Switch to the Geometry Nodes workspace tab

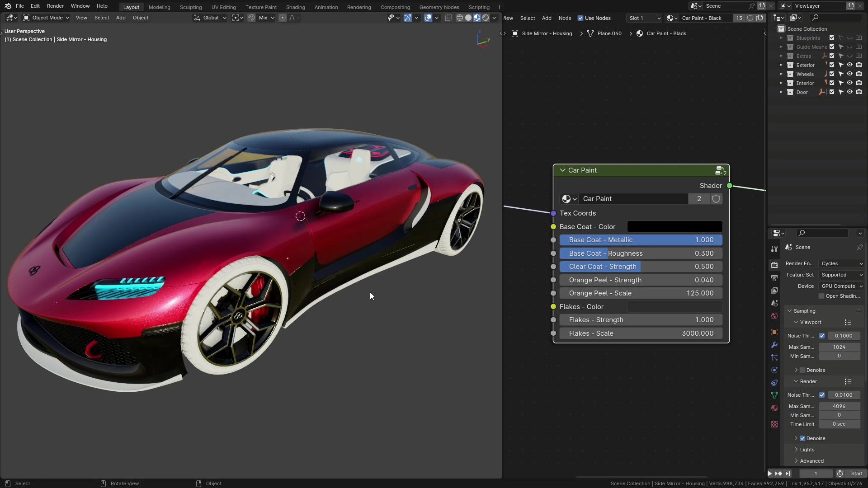pyautogui.click(x=439, y=7)
